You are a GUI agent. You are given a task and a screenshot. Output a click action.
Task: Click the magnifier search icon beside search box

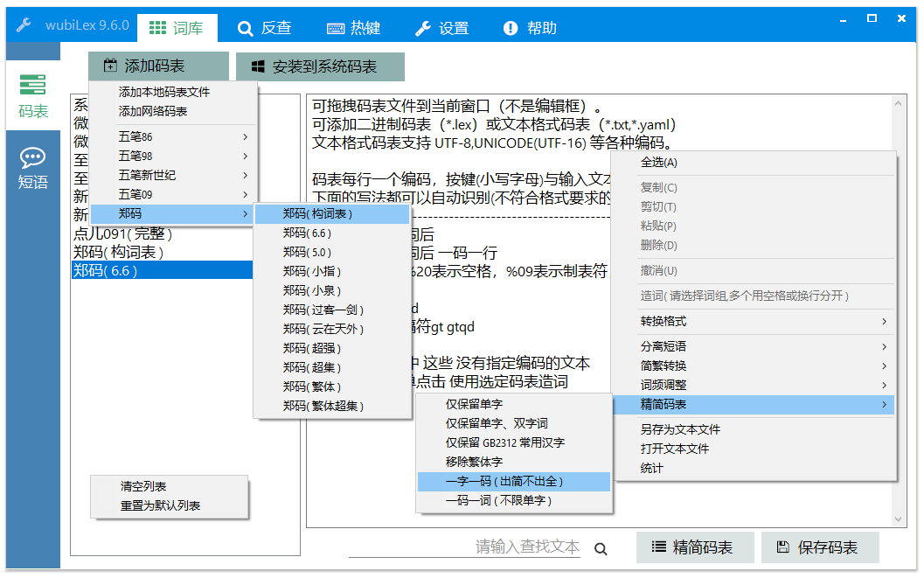(601, 549)
